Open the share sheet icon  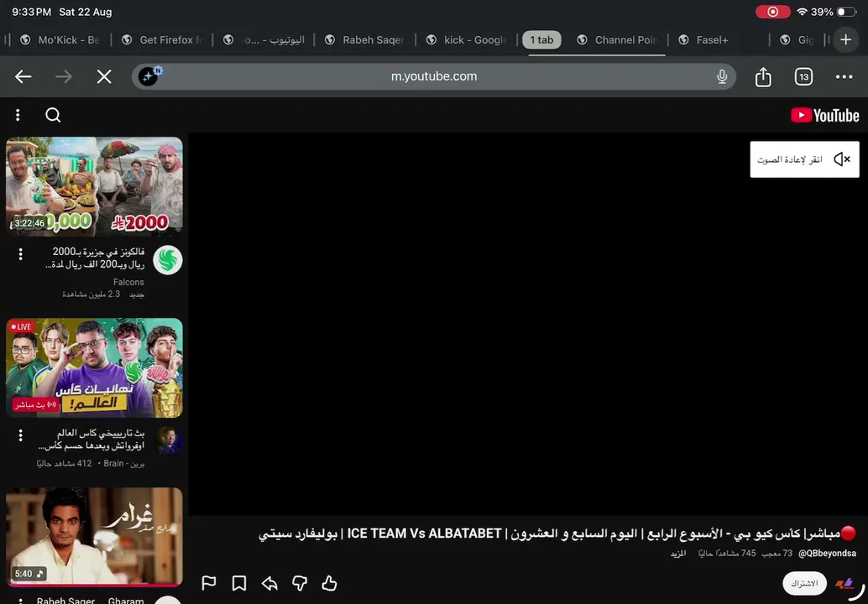(763, 77)
